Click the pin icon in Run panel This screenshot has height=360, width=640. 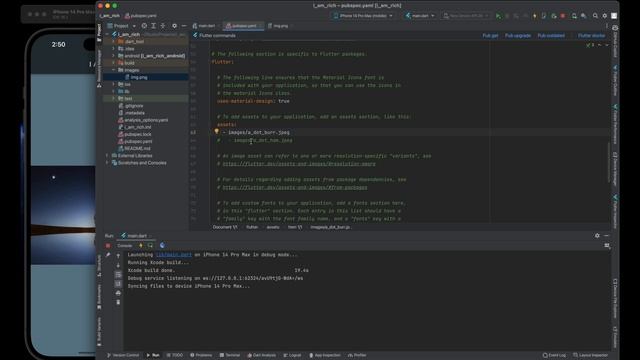108,255
